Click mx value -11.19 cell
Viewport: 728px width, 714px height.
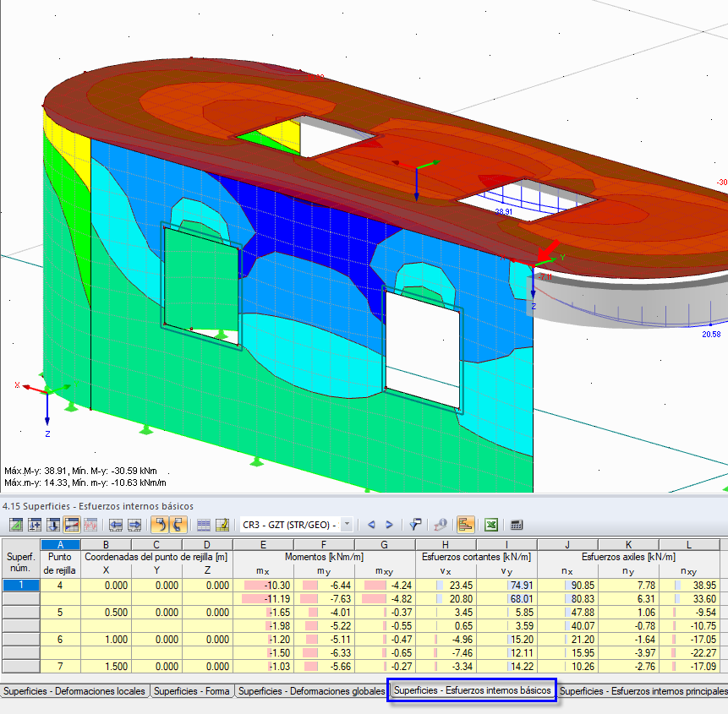263,598
